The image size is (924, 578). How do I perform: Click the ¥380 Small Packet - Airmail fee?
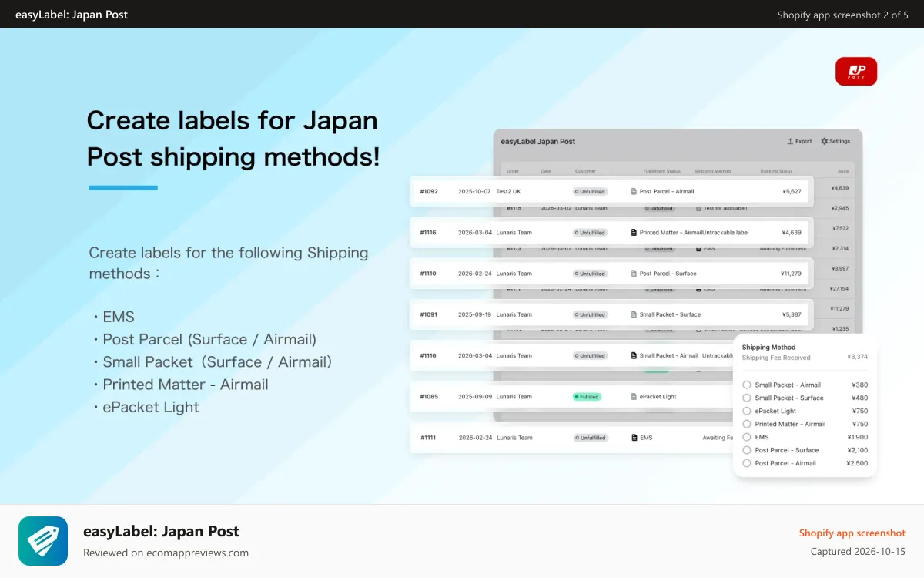[859, 385]
